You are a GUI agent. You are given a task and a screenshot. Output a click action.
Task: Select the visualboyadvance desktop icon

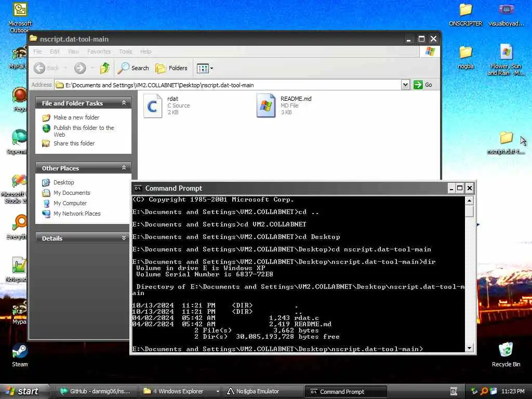coord(506,15)
